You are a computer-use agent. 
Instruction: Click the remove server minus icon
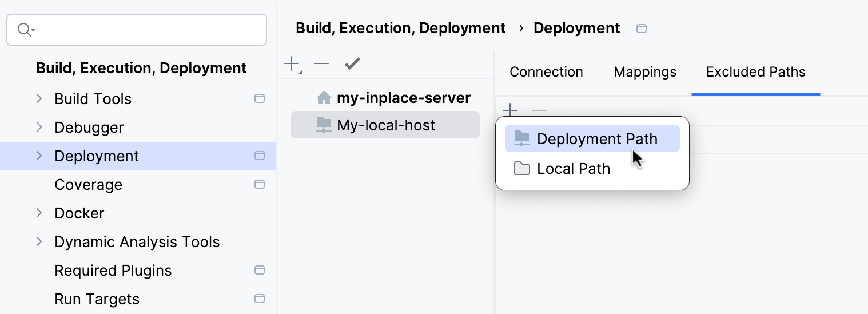pyautogui.click(x=322, y=64)
